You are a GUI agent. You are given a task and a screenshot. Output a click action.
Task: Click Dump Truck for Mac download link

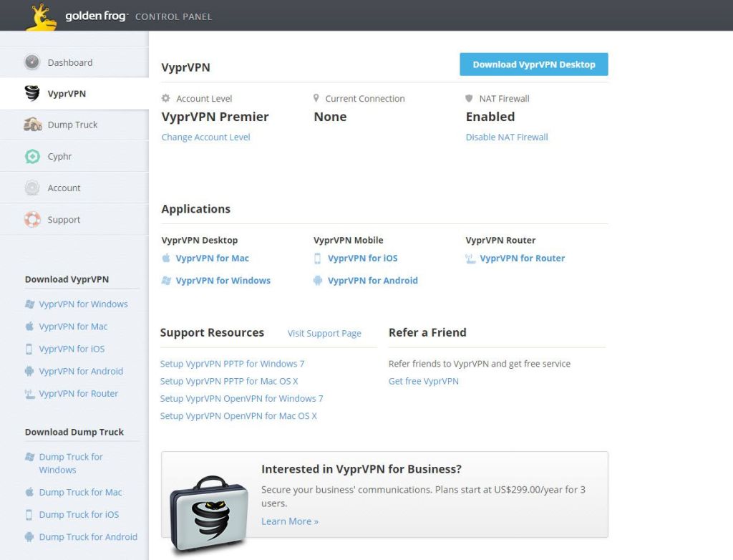[80, 492]
